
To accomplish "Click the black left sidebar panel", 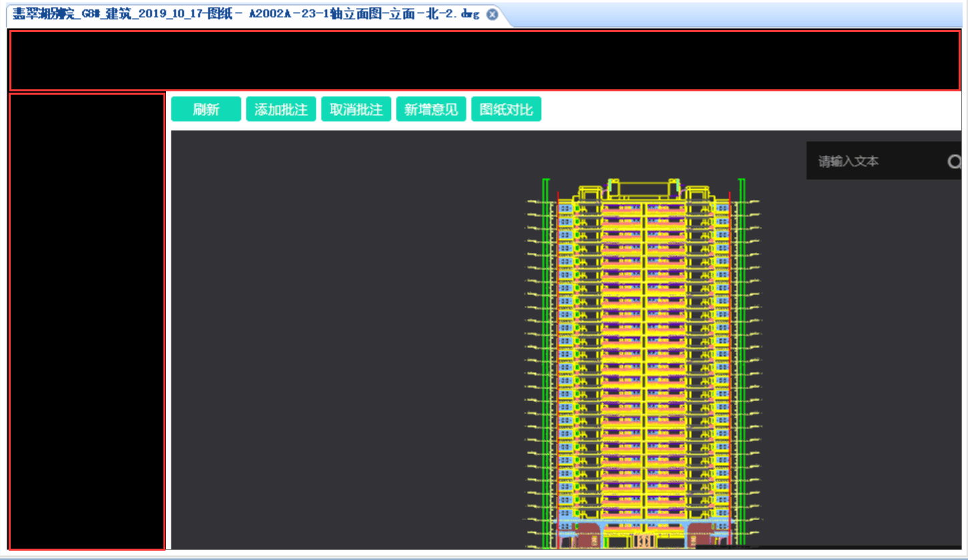I will 87,321.
